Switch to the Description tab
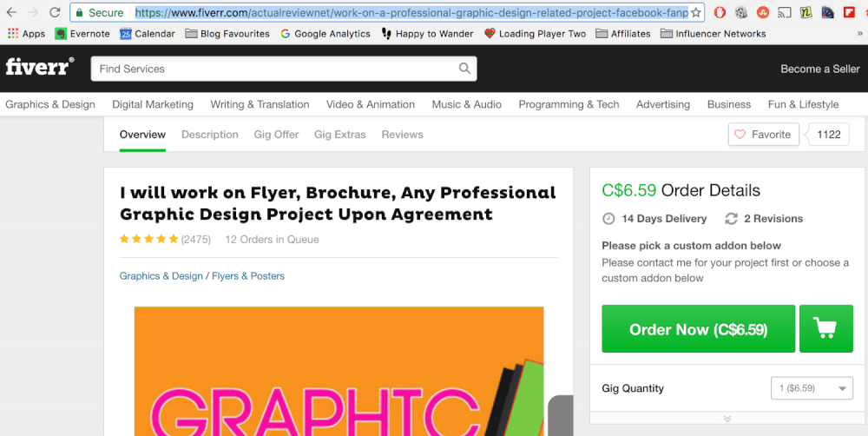 coord(210,135)
